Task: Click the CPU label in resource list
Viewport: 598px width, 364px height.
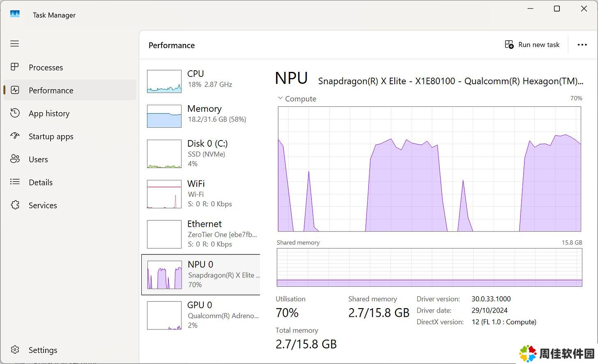Action: tap(195, 74)
